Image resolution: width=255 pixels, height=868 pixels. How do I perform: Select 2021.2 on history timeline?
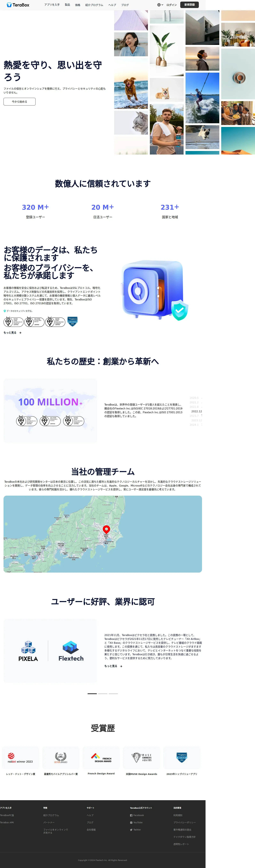194,402
